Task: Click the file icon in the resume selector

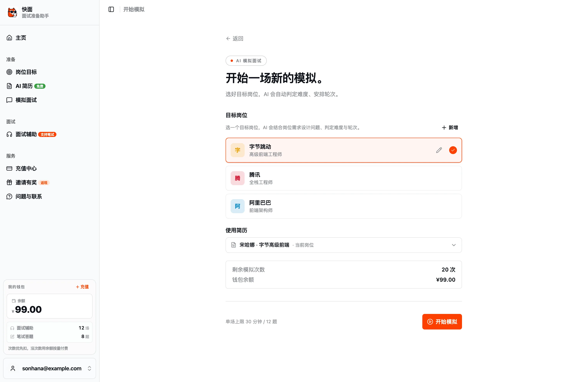Action: 234,245
